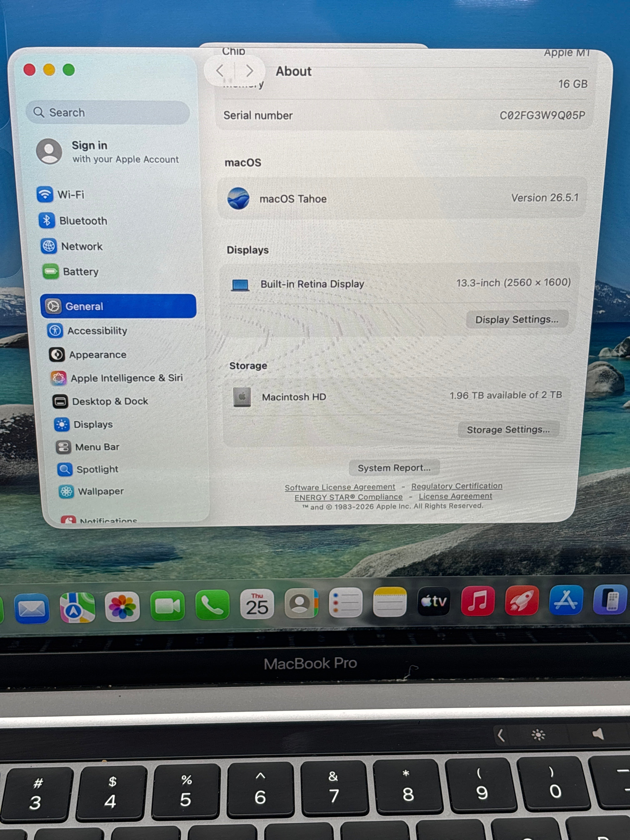Image resolution: width=630 pixels, height=840 pixels.
Task: Open iPhone Mirroring from the Dock
Action: coord(610,599)
